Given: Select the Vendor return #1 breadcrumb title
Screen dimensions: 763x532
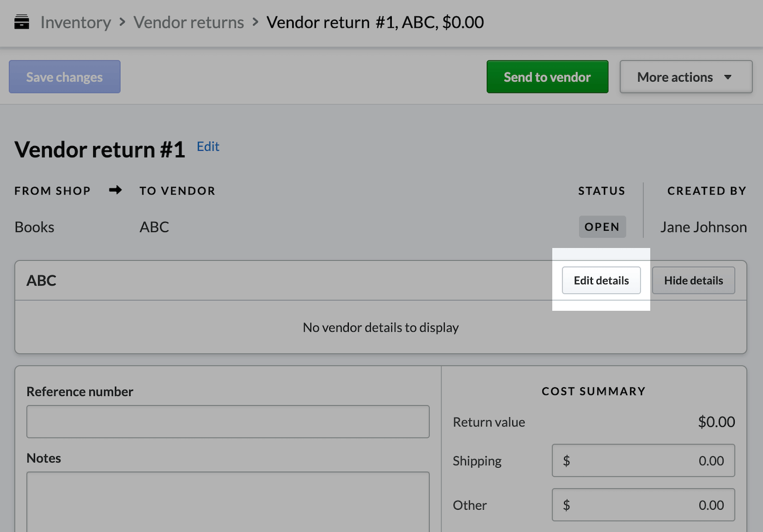Looking at the screenshot, I should click(375, 22).
